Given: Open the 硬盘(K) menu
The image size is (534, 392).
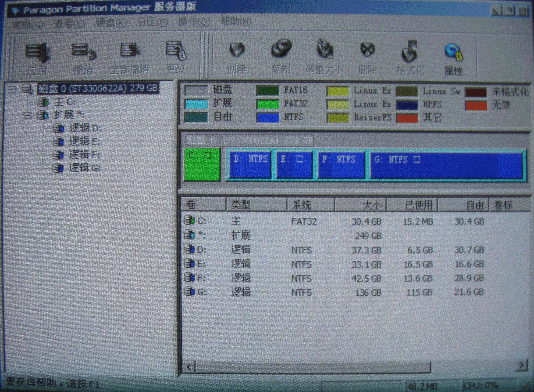Looking at the screenshot, I should coord(111,23).
